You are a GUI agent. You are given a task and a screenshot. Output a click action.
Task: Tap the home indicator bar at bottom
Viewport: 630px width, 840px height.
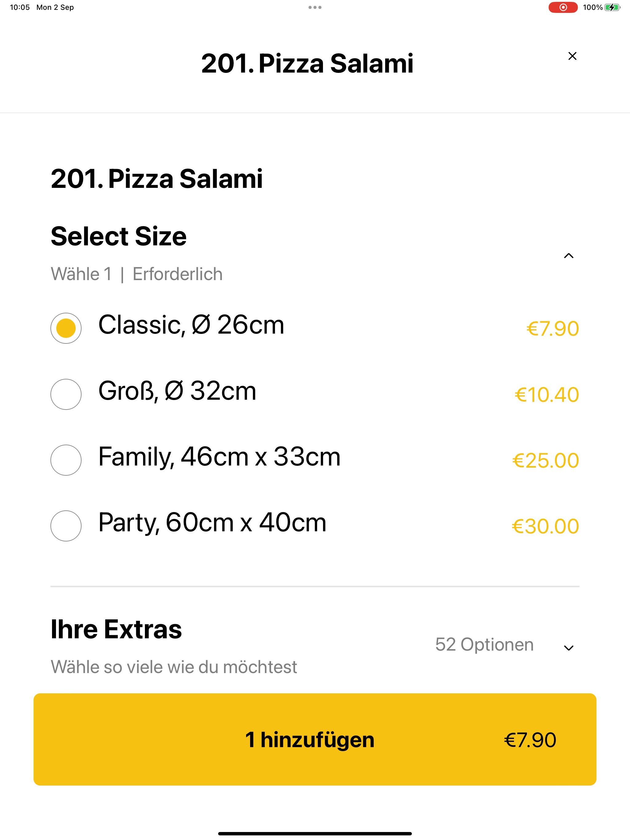(x=315, y=834)
